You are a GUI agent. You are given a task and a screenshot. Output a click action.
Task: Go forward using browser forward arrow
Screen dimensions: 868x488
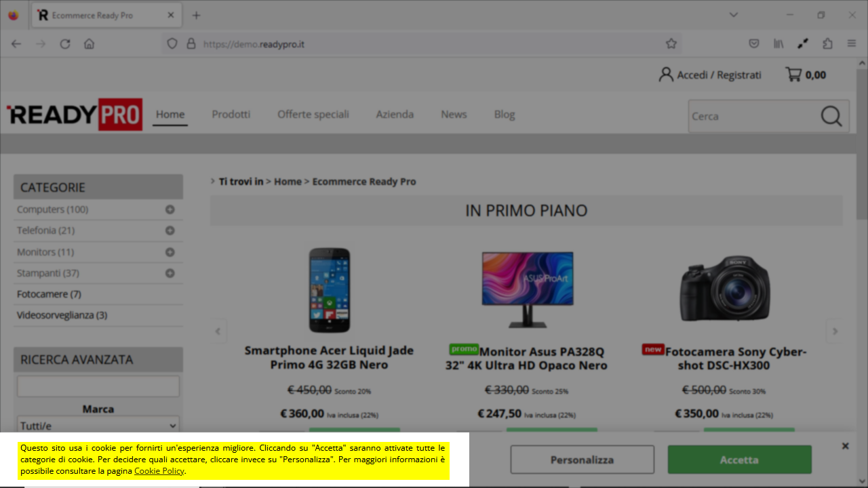[41, 43]
